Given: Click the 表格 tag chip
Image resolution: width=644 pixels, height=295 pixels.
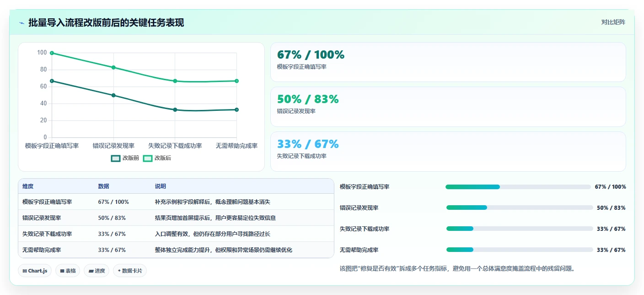Looking at the screenshot, I should point(68,271).
